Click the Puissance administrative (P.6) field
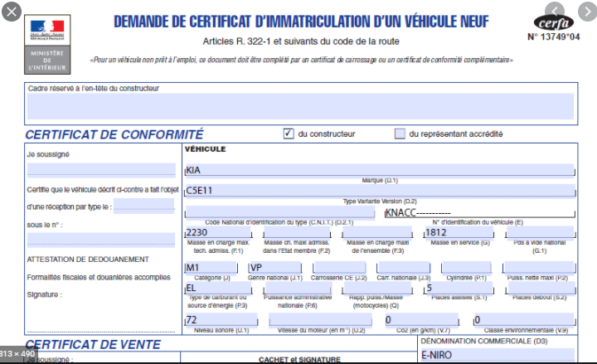Screen dimensions: 597x364 298,289
